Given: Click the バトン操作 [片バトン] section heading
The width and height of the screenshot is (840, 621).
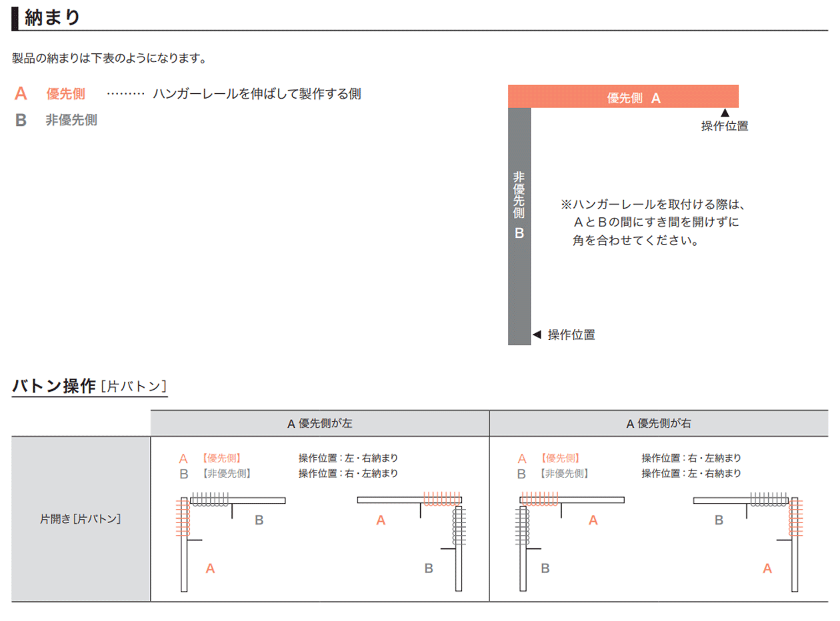Looking at the screenshot, I should coord(89,386).
